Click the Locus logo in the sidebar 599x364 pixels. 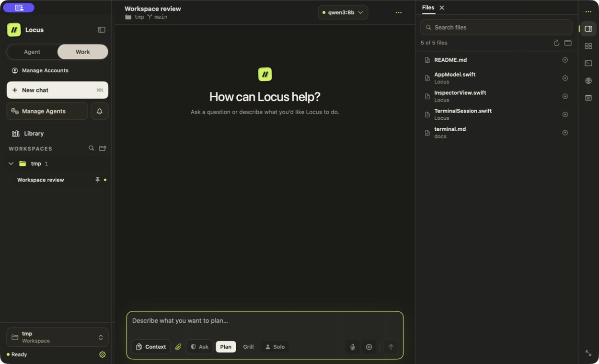tap(14, 30)
